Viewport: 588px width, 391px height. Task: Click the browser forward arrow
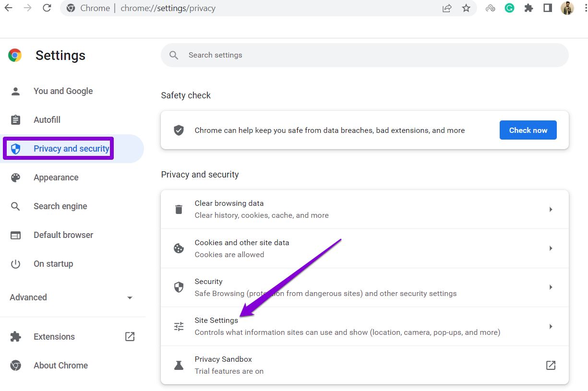27,8
